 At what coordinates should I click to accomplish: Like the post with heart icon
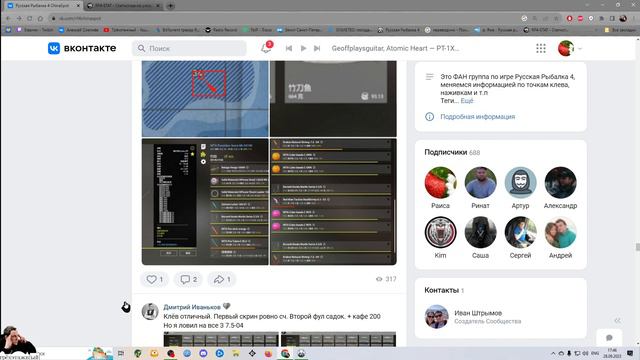[x=154, y=279]
